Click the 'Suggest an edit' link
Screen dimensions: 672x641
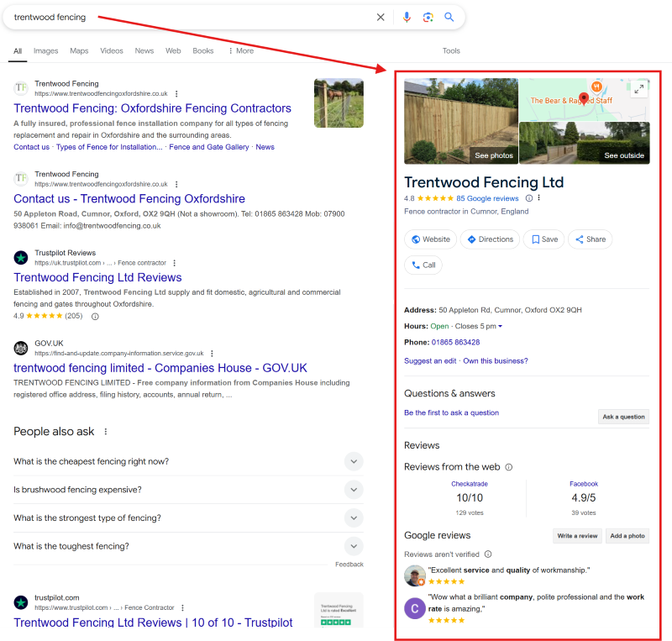click(430, 361)
